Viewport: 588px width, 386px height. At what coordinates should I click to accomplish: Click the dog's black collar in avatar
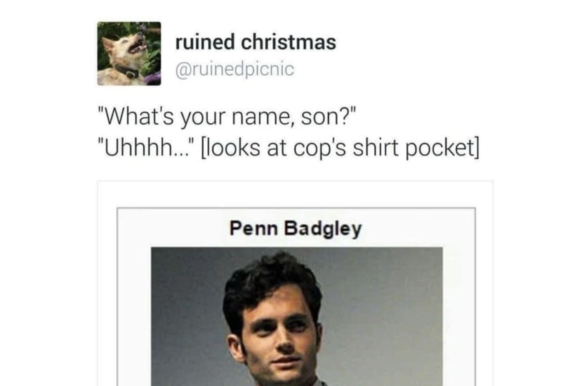[127, 72]
